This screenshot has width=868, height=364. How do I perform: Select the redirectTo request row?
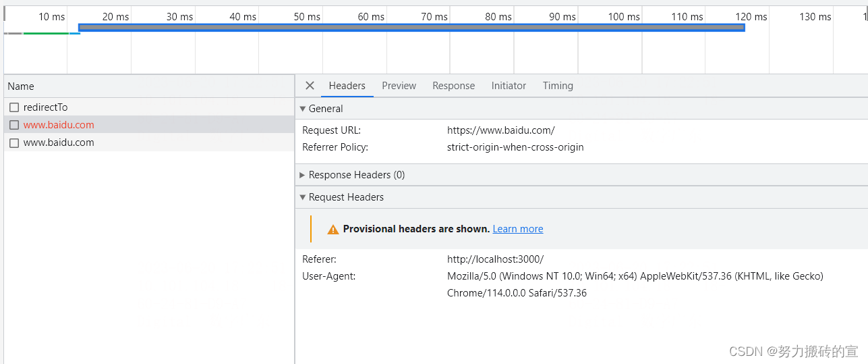45,107
